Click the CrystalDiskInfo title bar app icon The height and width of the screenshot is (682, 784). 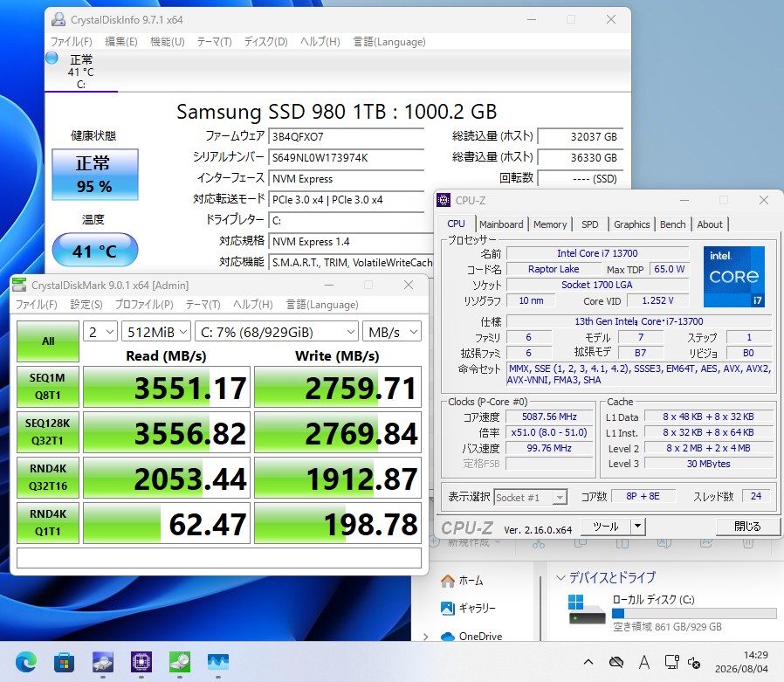pyautogui.click(x=58, y=19)
